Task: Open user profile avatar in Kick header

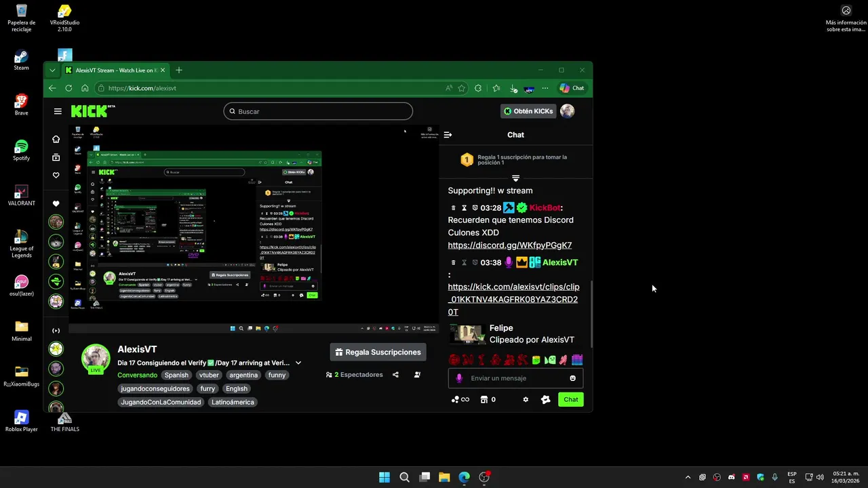Action: [567, 111]
